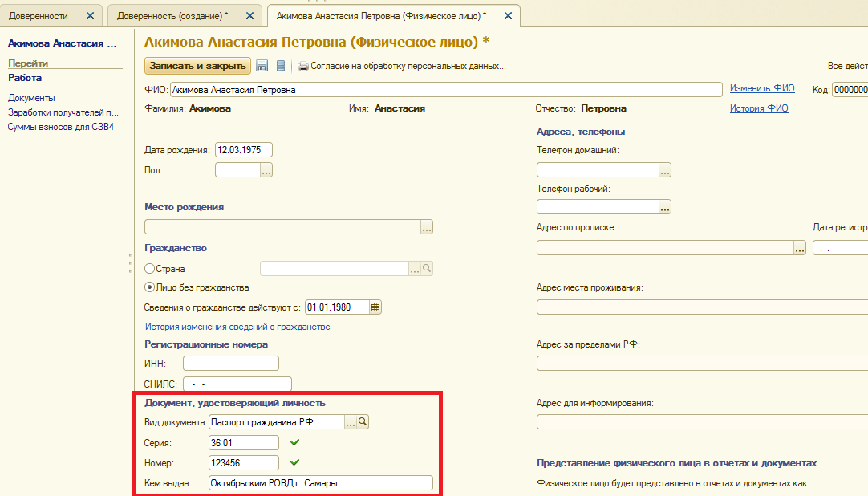Screen dimensions: 868x496
Task: Close the Доверенности tab
Action: pyautogui.click(x=90, y=16)
